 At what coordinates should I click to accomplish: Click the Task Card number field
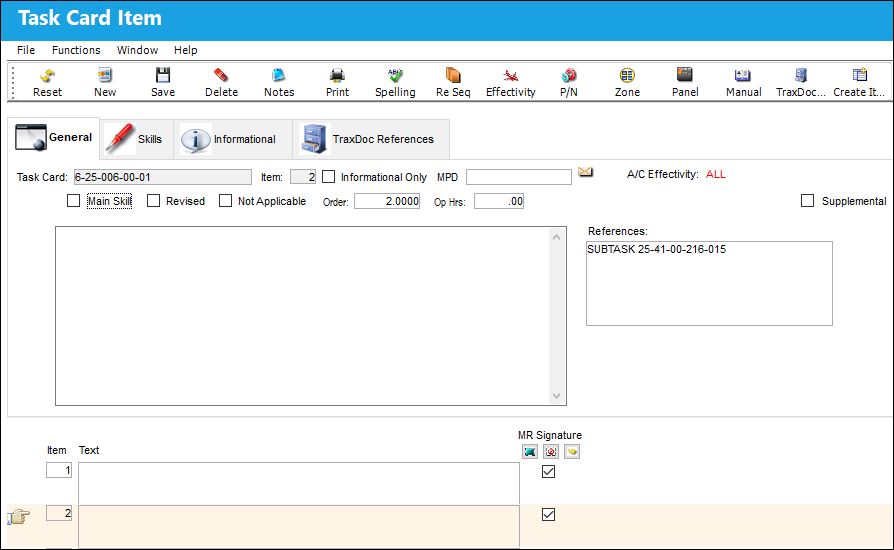(x=162, y=177)
